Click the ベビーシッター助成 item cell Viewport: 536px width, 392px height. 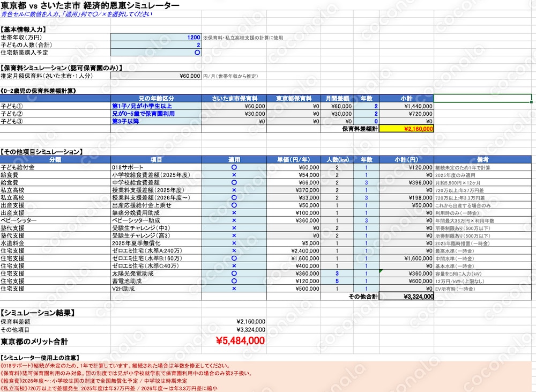[156, 220]
